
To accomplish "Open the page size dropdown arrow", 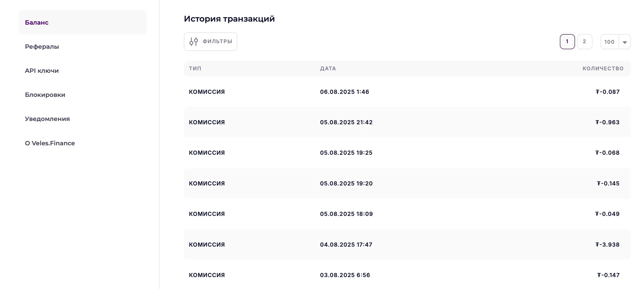I will 625,42.
